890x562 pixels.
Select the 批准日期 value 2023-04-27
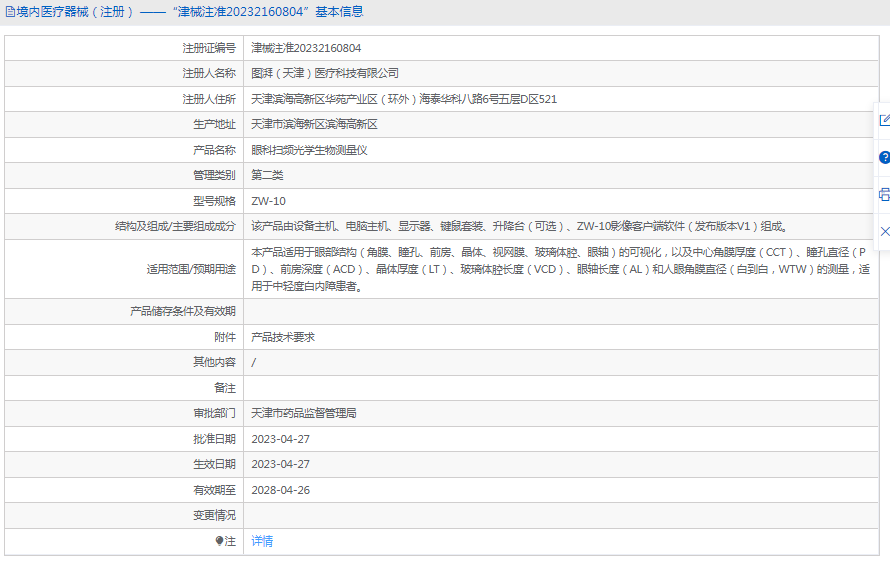pos(280,439)
